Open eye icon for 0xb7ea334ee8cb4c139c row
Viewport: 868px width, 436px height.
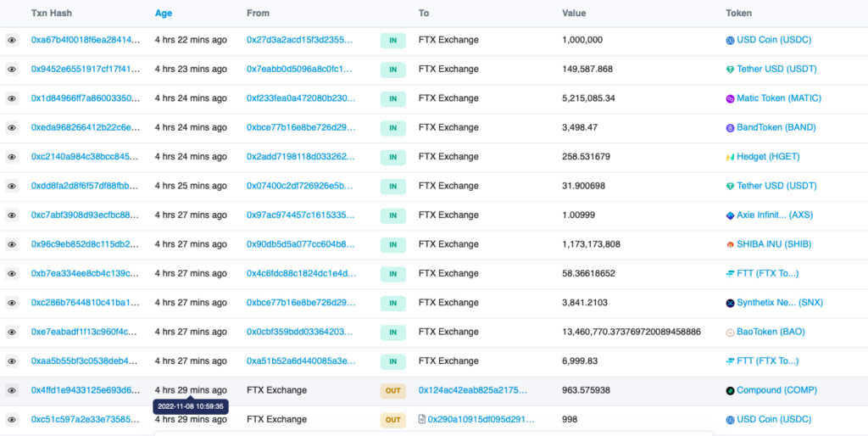12,274
